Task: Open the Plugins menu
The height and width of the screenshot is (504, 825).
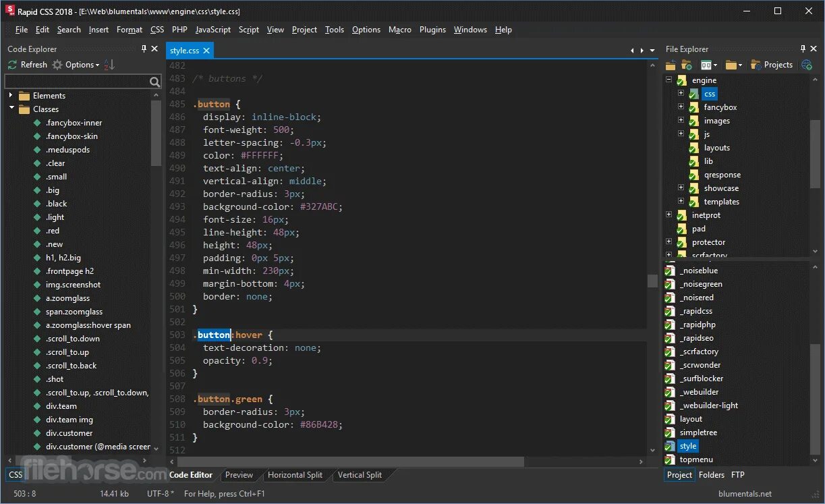Action: (x=432, y=30)
